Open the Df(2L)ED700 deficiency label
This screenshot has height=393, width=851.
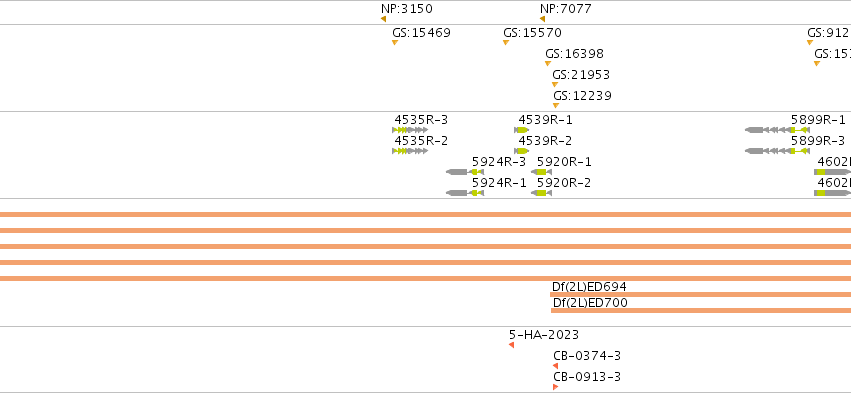tap(590, 302)
